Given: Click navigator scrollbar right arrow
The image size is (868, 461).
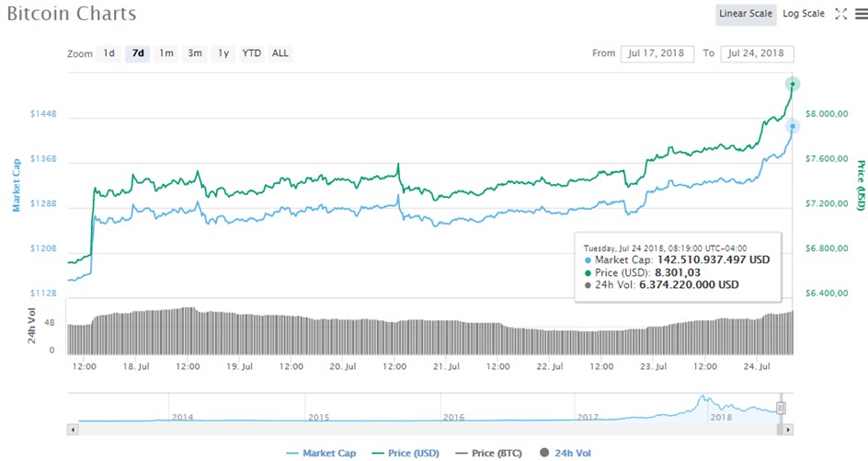Looking at the screenshot, I should pos(788,430).
